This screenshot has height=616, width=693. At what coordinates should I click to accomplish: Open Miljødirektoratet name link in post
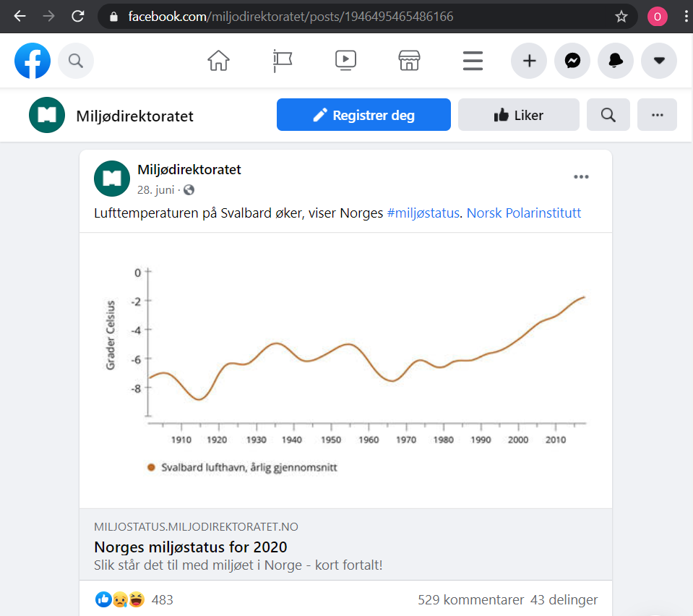189,169
